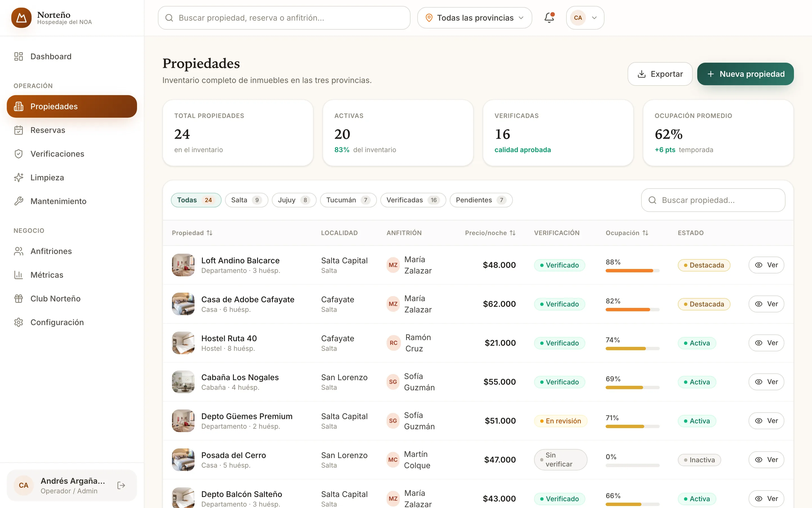Image resolution: width=812 pixels, height=508 pixels.
Task: Click the magnifier icon in table search box
Action: 652,200
